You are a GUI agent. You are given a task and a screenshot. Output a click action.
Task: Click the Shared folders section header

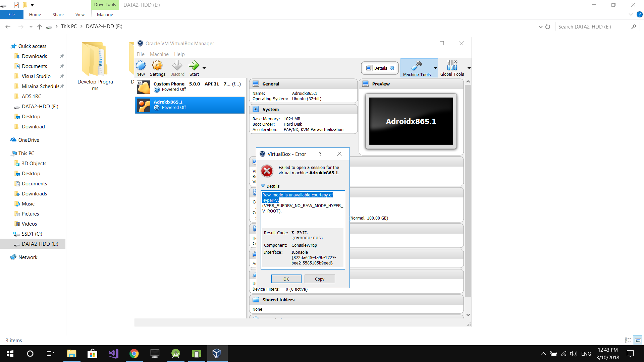[x=356, y=300]
